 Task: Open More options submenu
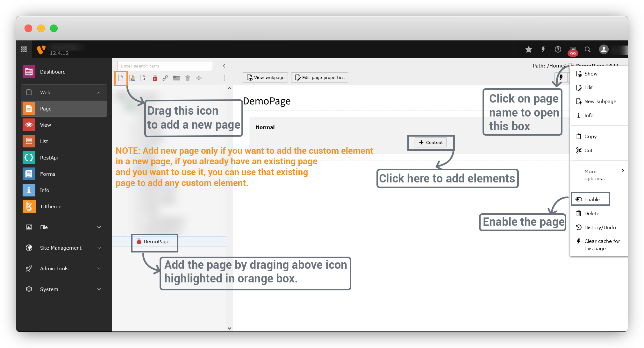599,175
